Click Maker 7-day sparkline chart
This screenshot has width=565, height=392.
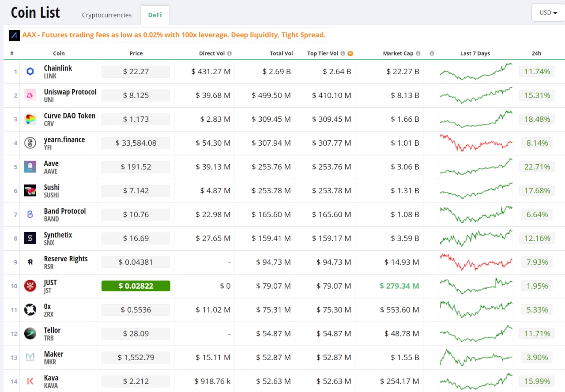click(476, 358)
